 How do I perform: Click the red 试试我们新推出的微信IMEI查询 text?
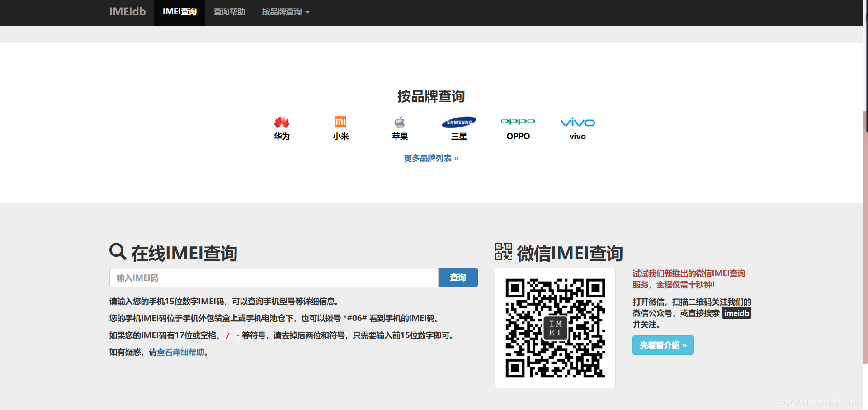[x=689, y=279]
